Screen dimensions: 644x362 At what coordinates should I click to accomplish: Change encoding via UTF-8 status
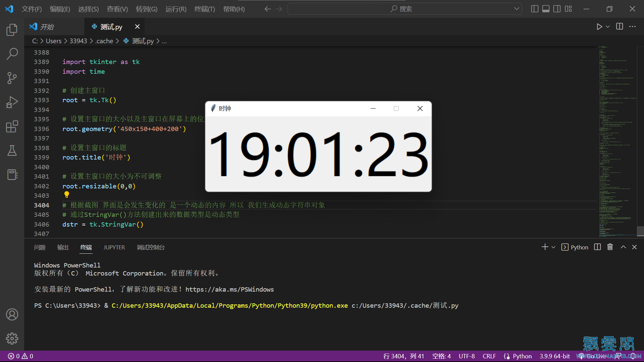(x=467, y=356)
